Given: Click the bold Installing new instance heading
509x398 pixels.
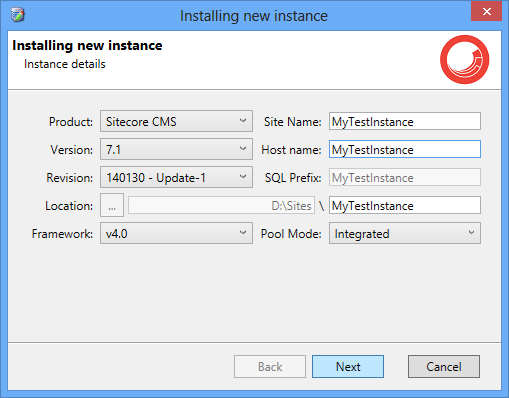Looking at the screenshot, I should (87, 46).
